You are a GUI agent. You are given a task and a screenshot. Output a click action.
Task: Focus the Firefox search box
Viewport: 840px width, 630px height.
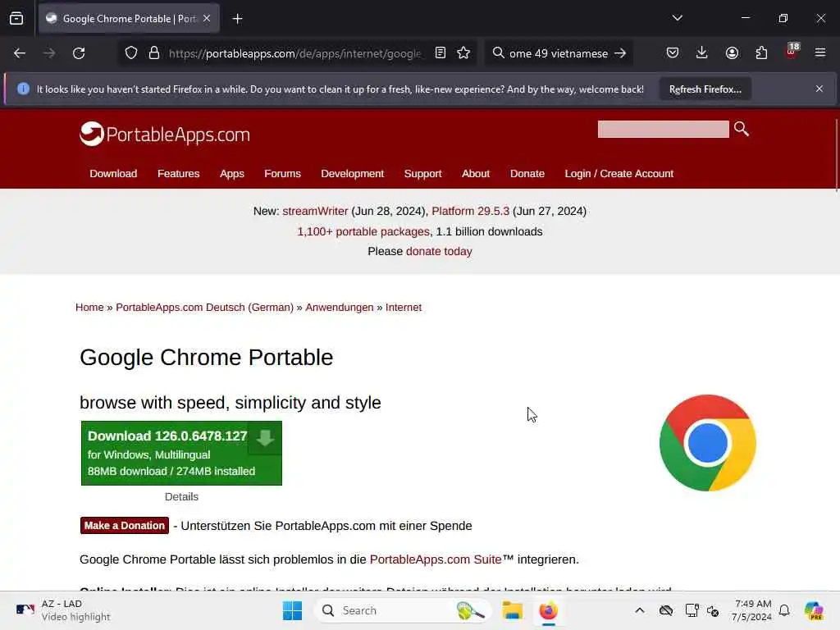coord(558,53)
